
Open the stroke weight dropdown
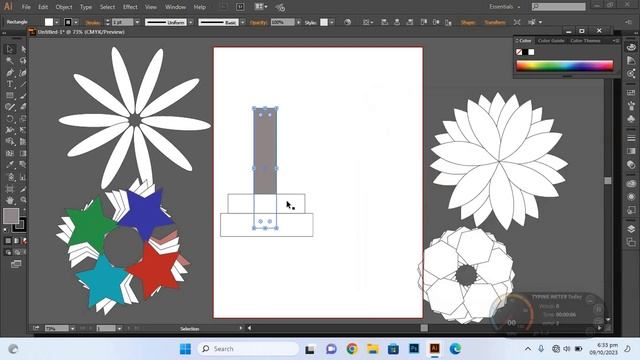137,22
